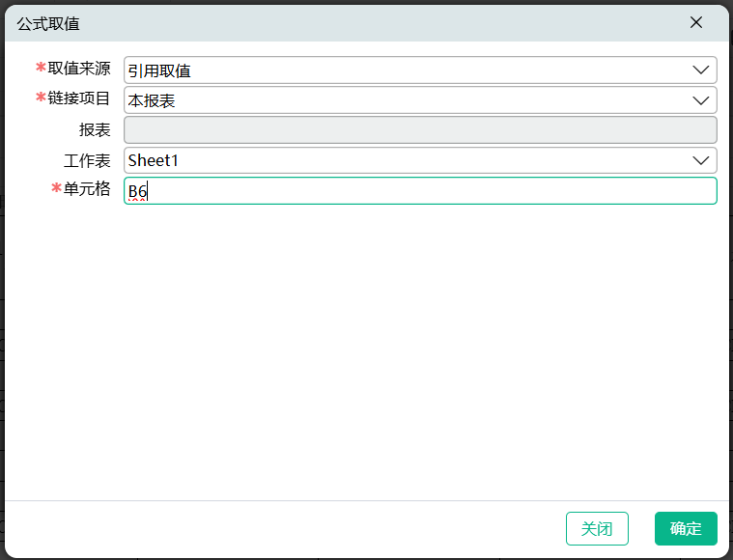Click the greyed-out 报表 field
This screenshot has height=560, width=733.
click(420, 130)
